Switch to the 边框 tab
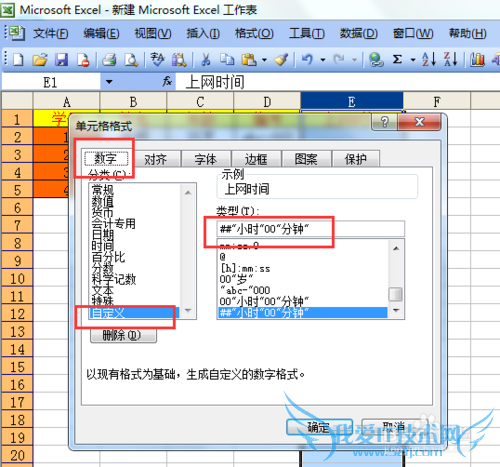Viewport: 500px width, 467px height. tap(256, 159)
